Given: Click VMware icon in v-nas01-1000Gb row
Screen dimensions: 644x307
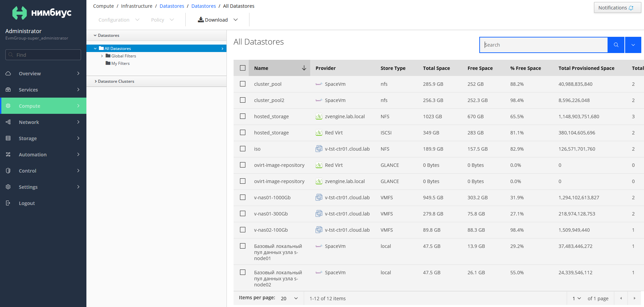Looking at the screenshot, I should tap(319, 197).
